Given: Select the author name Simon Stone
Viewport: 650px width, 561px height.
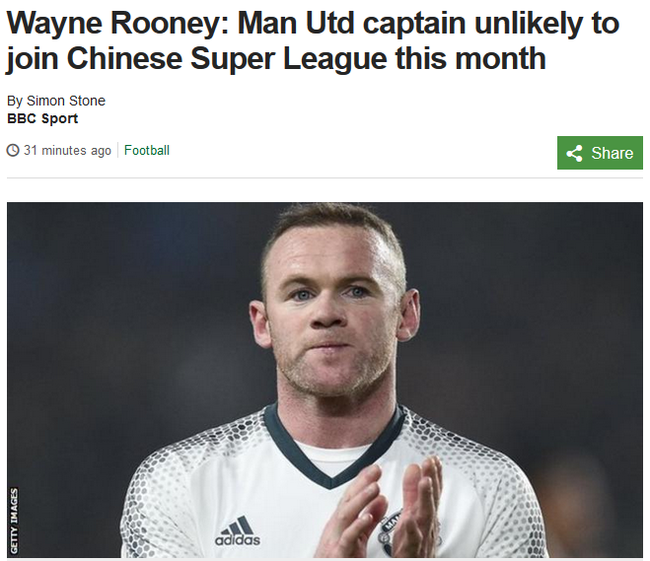Looking at the screenshot, I should coord(66,101).
